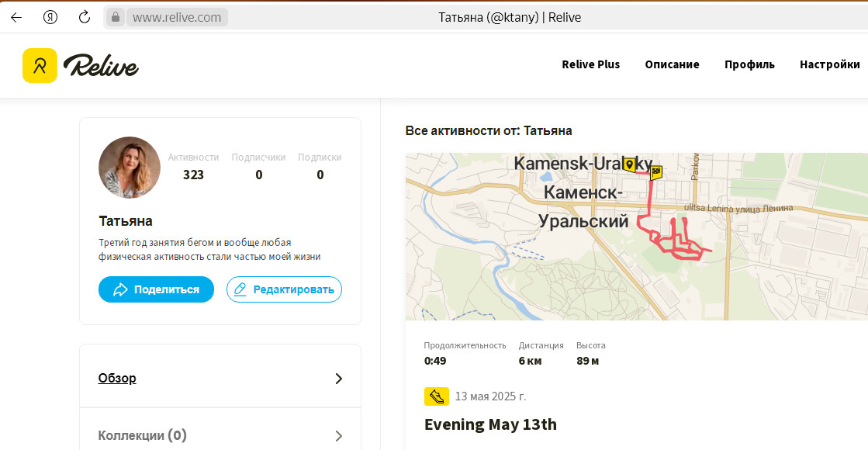Image resolution: width=868 pixels, height=450 pixels.
Task: Go back using the browser back arrow
Action: tap(16, 17)
